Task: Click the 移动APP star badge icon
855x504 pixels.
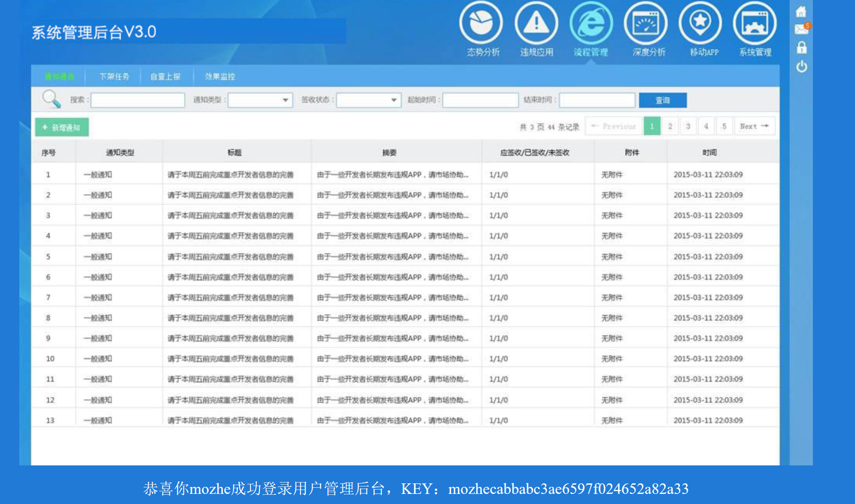Action: pyautogui.click(x=700, y=23)
